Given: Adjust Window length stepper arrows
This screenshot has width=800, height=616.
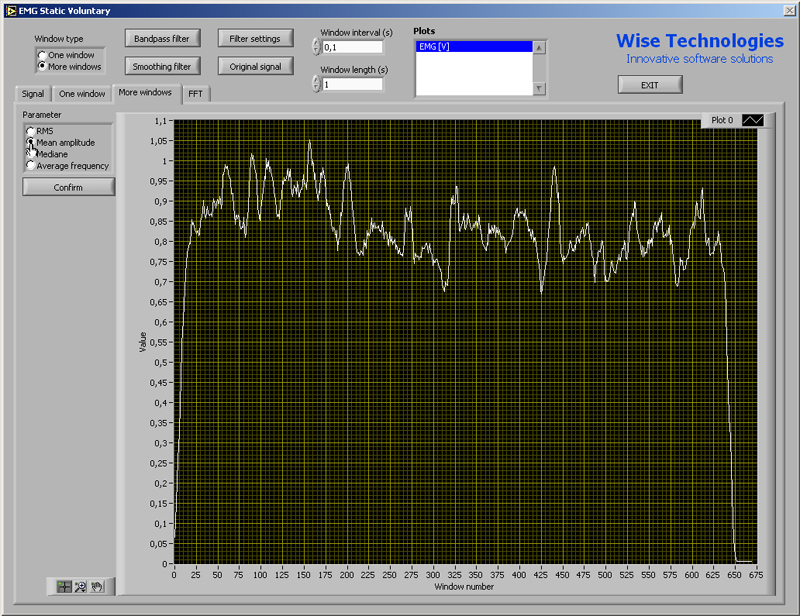Looking at the screenshot, I should [316, 84].
